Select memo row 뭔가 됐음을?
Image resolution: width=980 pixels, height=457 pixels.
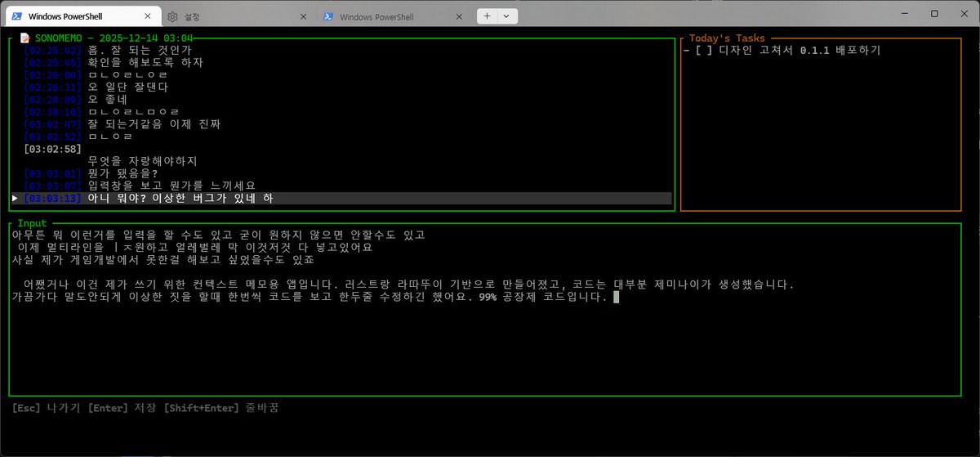[342, 173]
